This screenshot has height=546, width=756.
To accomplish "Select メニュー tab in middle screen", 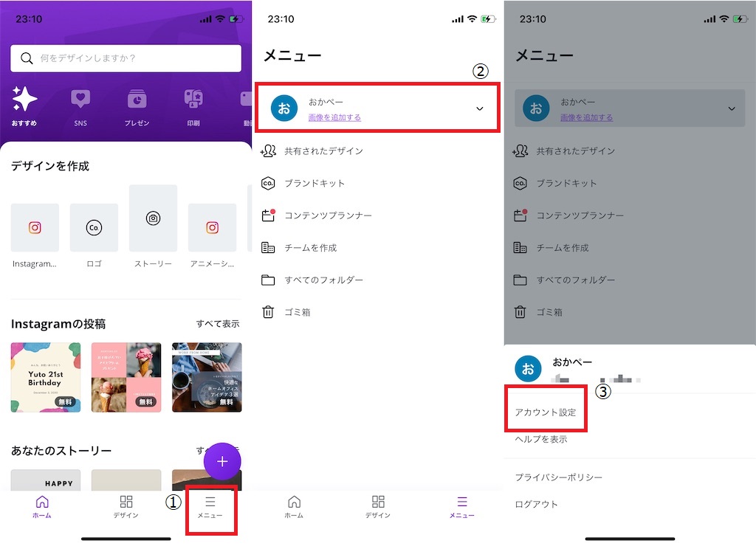I will (x=462, y=506).
